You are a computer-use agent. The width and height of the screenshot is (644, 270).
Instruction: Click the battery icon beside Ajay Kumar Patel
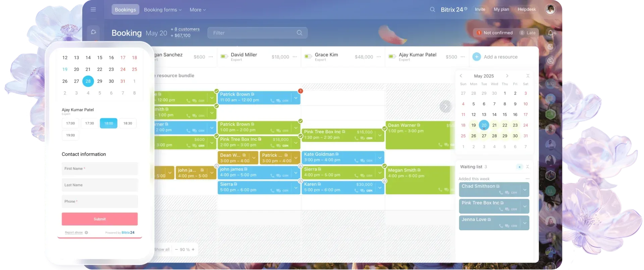(x=392, y=56)
